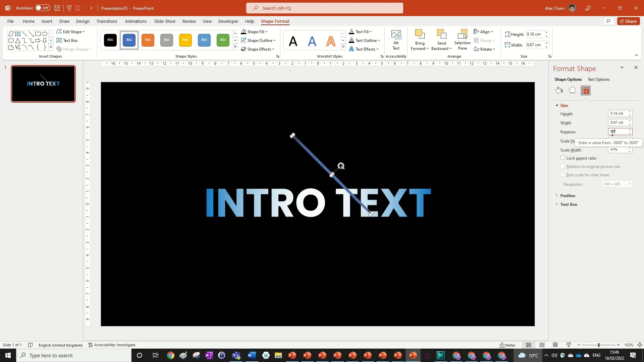This screenshot has width=644, height=362.
Task: Collapse the ribbon with chevron
Action: click(x=636, y=55)
